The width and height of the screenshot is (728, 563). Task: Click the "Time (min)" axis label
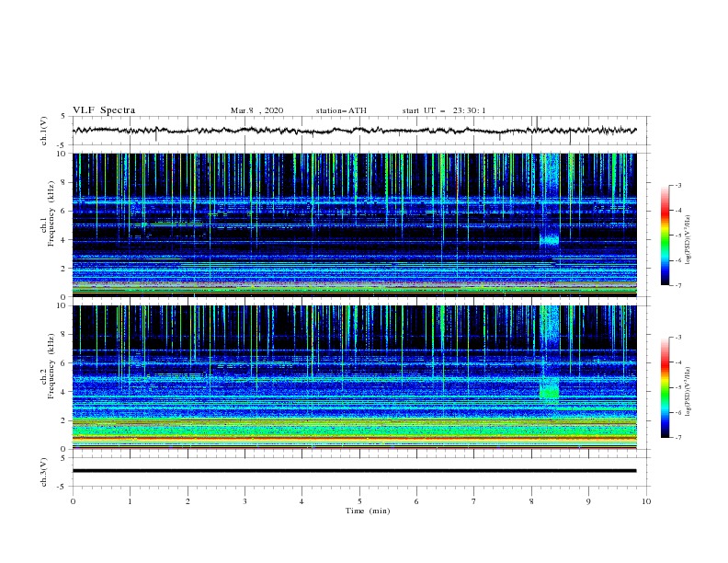coord(368,511)
